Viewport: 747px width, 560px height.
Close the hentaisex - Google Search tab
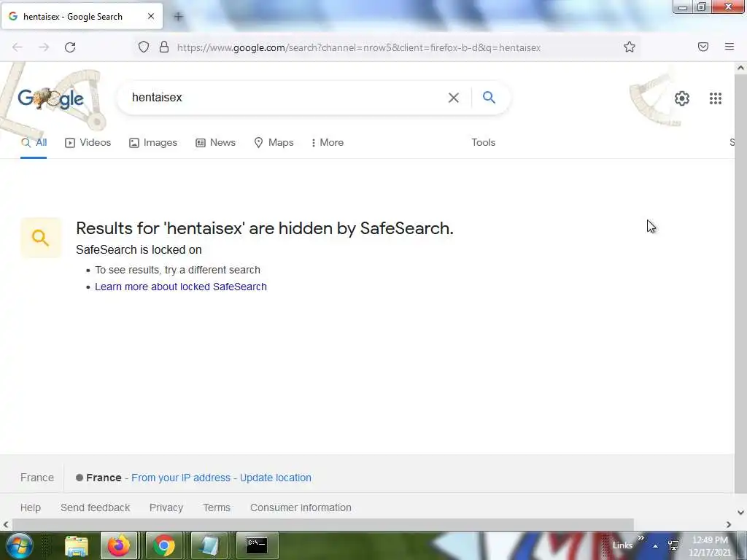[x=151, y=16]
